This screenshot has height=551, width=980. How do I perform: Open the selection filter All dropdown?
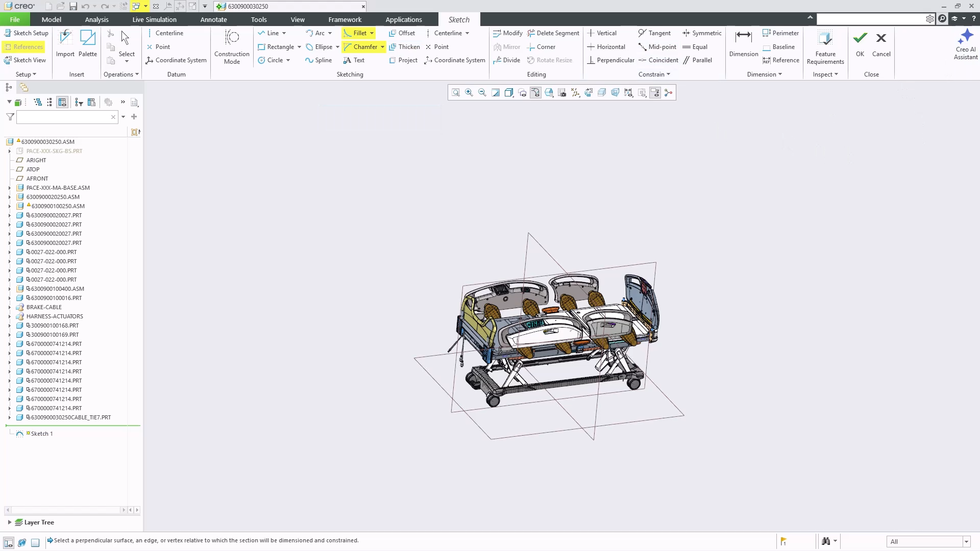coord(966,542)
